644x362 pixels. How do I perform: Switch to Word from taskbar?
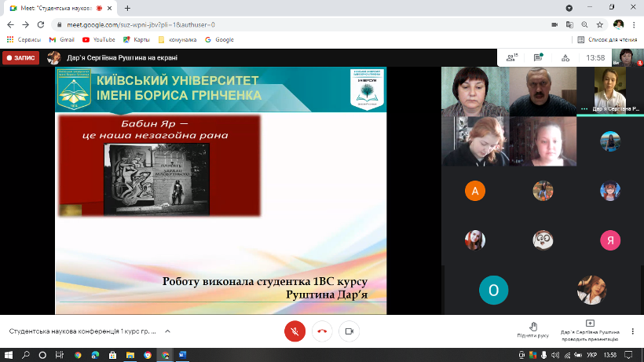click(x=182, y=355)
